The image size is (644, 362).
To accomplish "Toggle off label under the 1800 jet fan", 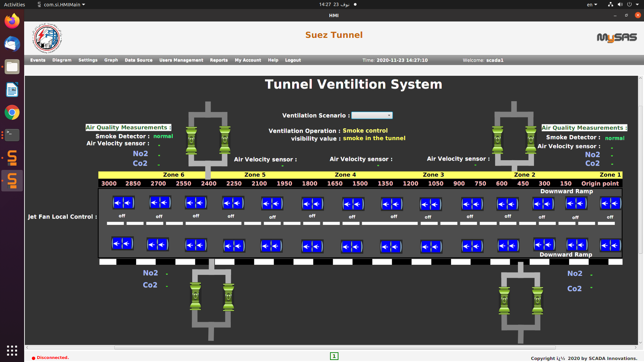I will 312,216.
